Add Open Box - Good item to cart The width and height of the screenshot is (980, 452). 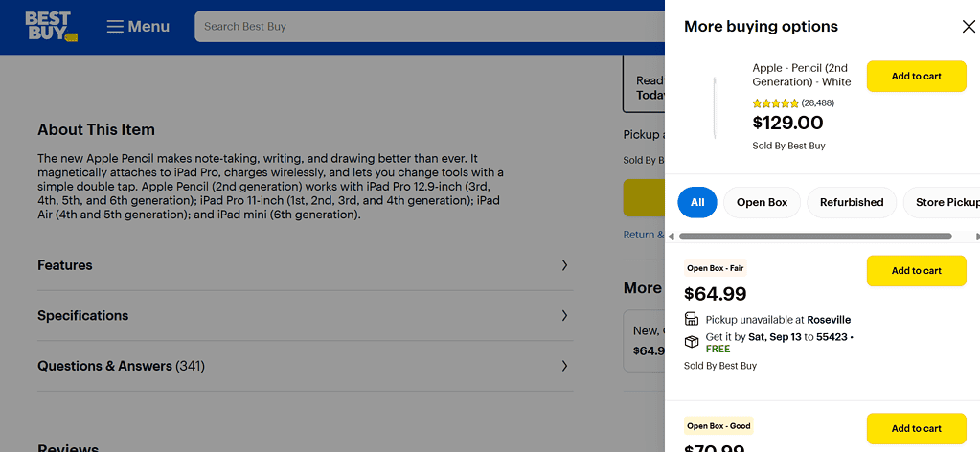click(916, 428)
